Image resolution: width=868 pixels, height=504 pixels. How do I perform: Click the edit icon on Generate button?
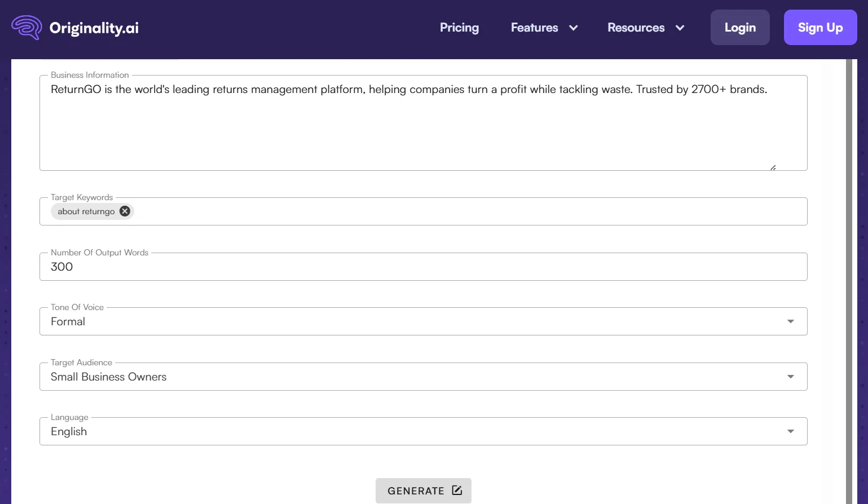457,490
